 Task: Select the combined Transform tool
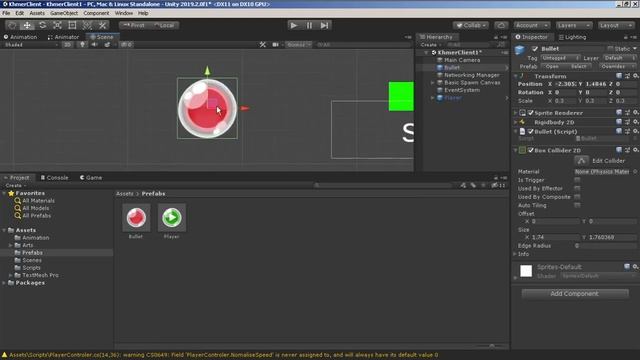coord(87,25)
